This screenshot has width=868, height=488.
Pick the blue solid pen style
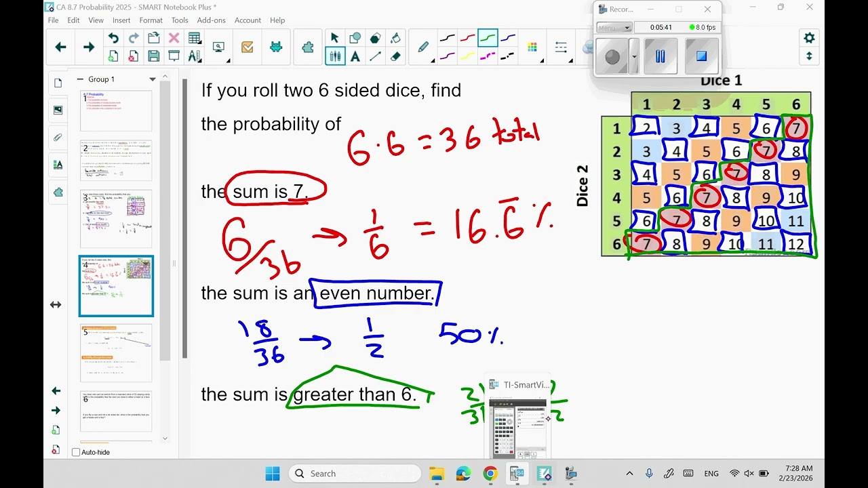point(508,38)
